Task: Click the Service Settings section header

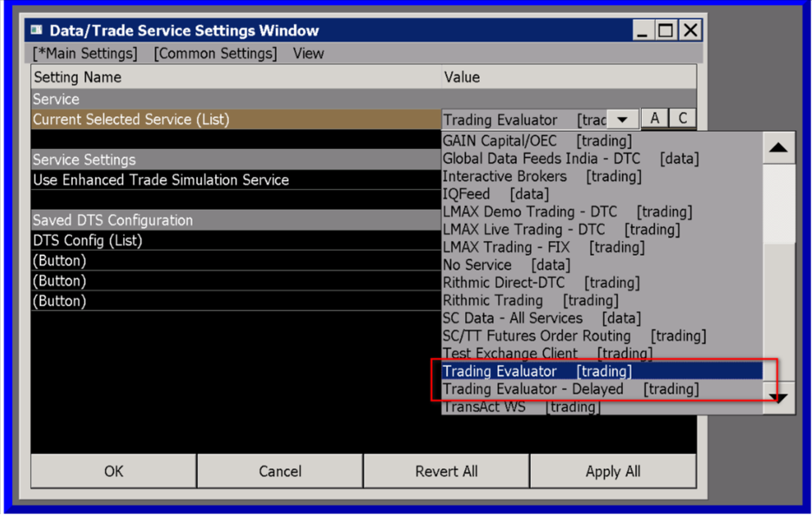Action: [x=236, y=160]
